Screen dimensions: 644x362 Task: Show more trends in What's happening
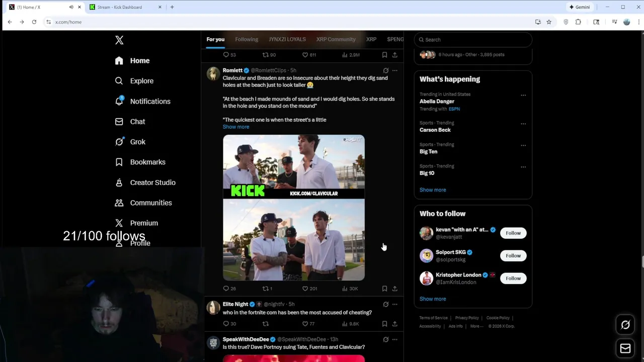click(433, 190)
